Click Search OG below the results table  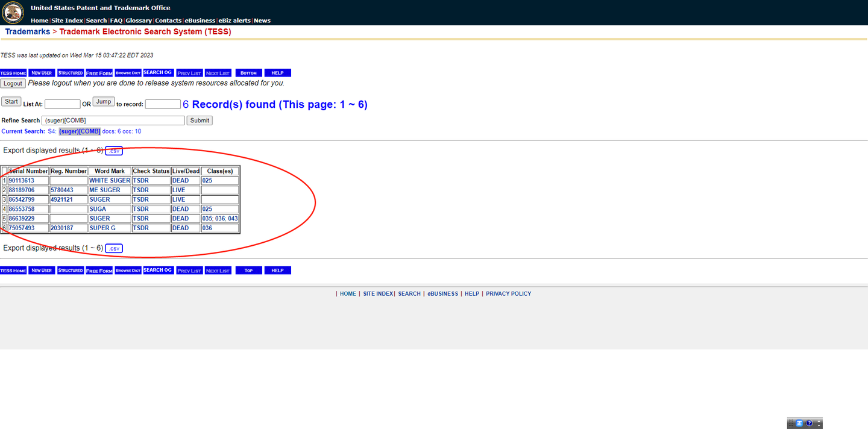[x=158, y=271]
